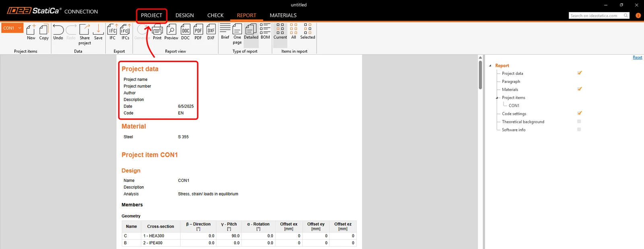
Task: Select Materials tree item
Action: (x=510, y=90)
